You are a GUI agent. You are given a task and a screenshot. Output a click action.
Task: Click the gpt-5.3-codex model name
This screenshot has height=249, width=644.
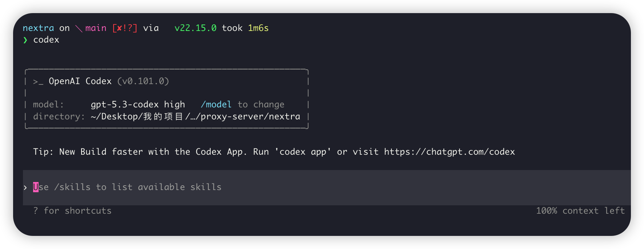[124, 105]
